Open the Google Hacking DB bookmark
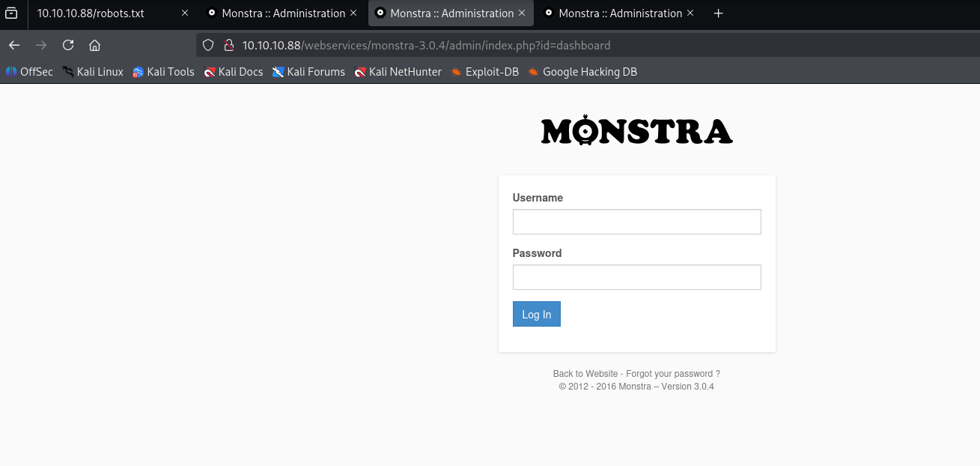Screen dimensions: 980x466 [582, 72]
